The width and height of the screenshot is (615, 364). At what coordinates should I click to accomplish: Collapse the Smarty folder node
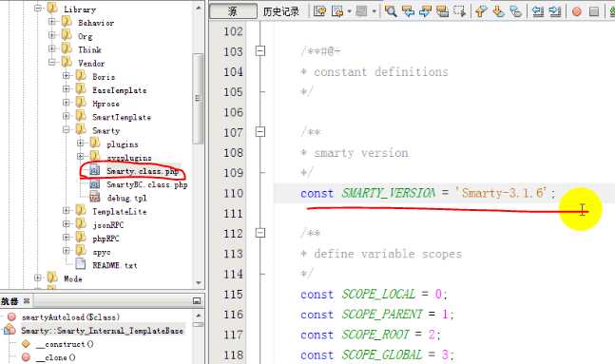pyautogui.click(x=66, y=130)
